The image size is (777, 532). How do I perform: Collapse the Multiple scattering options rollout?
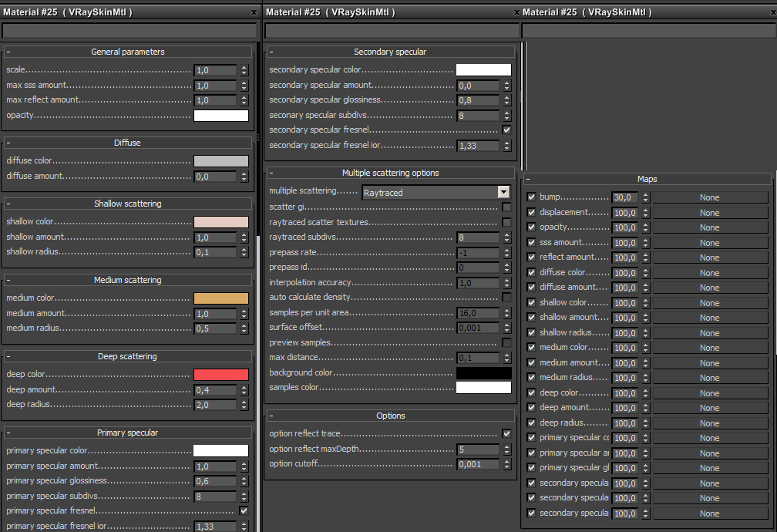click(x=391, y=173)
